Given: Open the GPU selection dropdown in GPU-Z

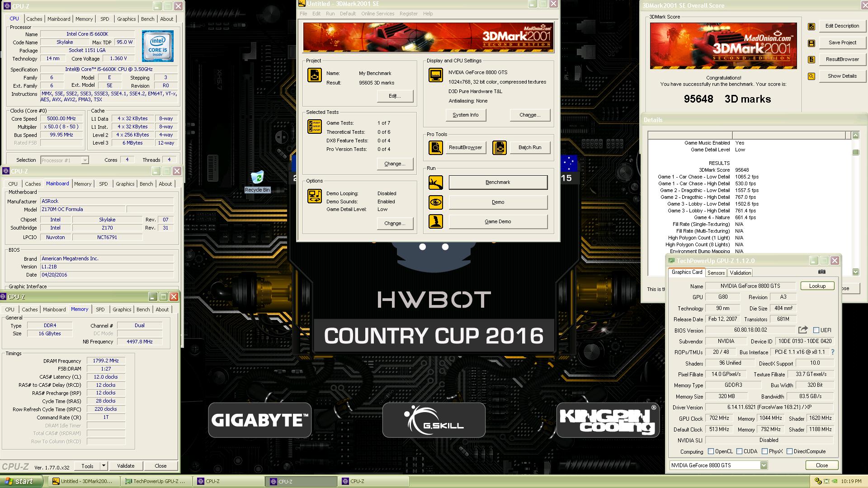Looking at the screenshot, I should (x=764, y=465).
